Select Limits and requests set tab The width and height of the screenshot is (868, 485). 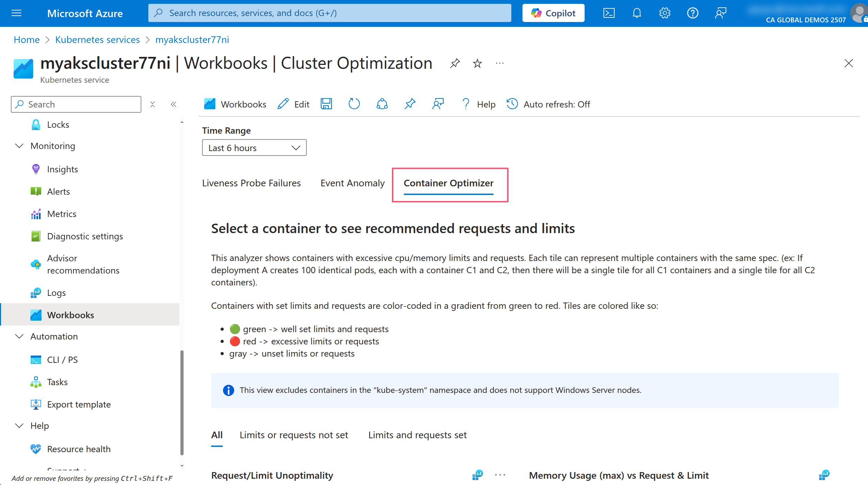point(417,435)
